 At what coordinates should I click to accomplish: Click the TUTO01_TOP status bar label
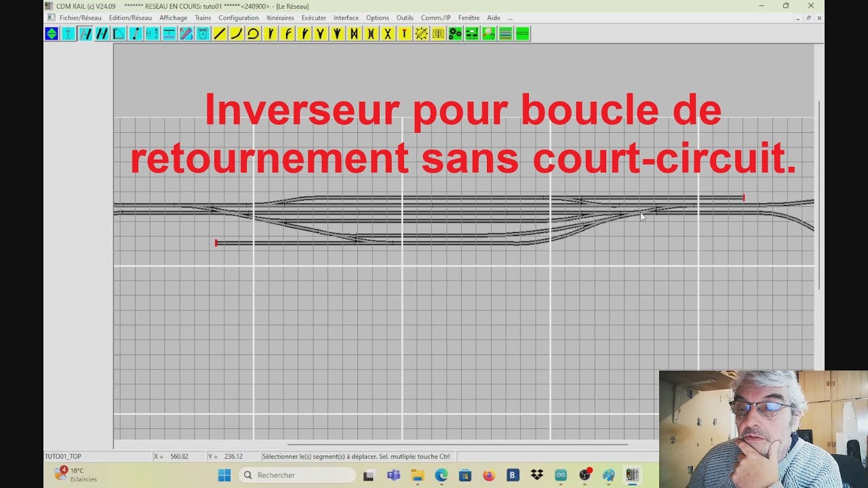63,457
